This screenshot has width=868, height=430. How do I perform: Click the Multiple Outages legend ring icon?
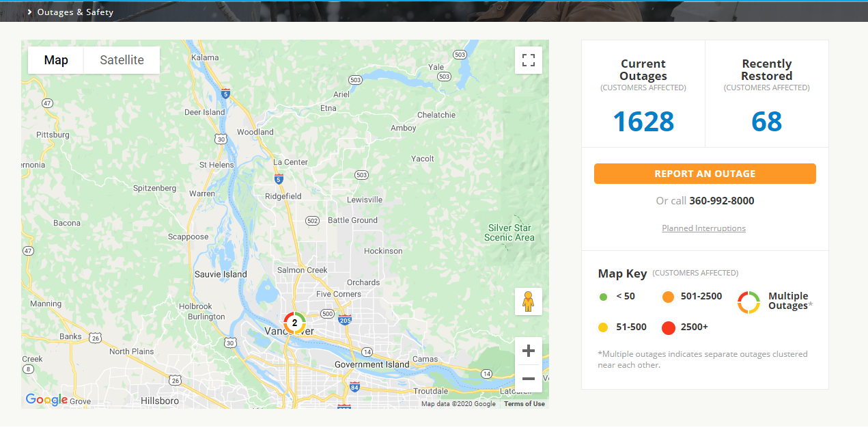click(x=748, y=302)
